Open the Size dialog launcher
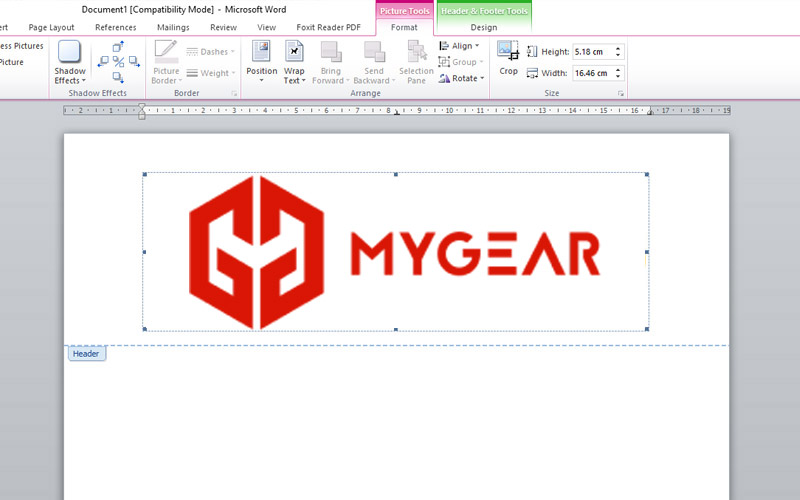 [621, 93]
